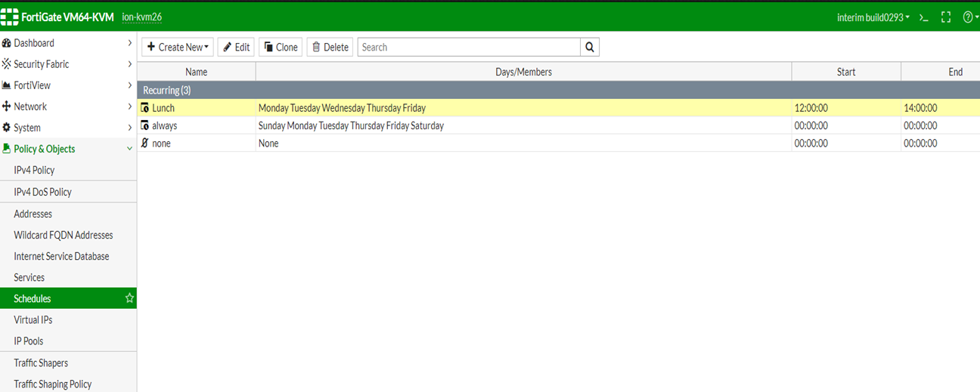Open IPv4 Policy in sidebar
Image resolution: width=980 pixels, height=392 pixels.
click(x=34, y=170)
